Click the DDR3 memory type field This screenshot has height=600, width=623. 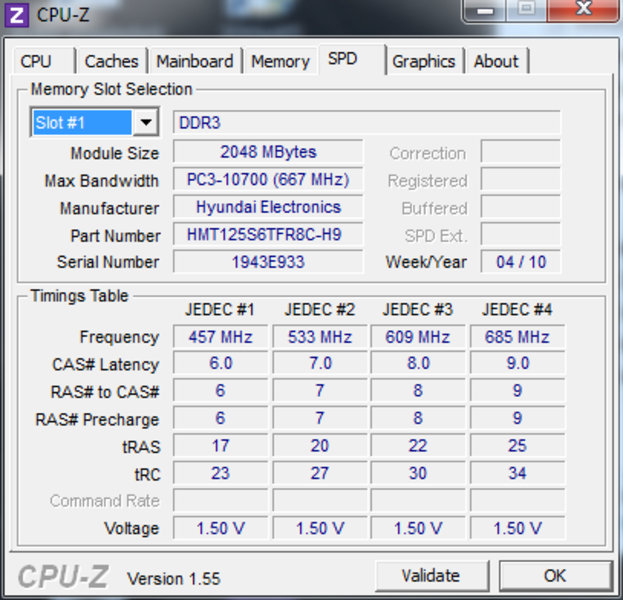coord(367,122)
